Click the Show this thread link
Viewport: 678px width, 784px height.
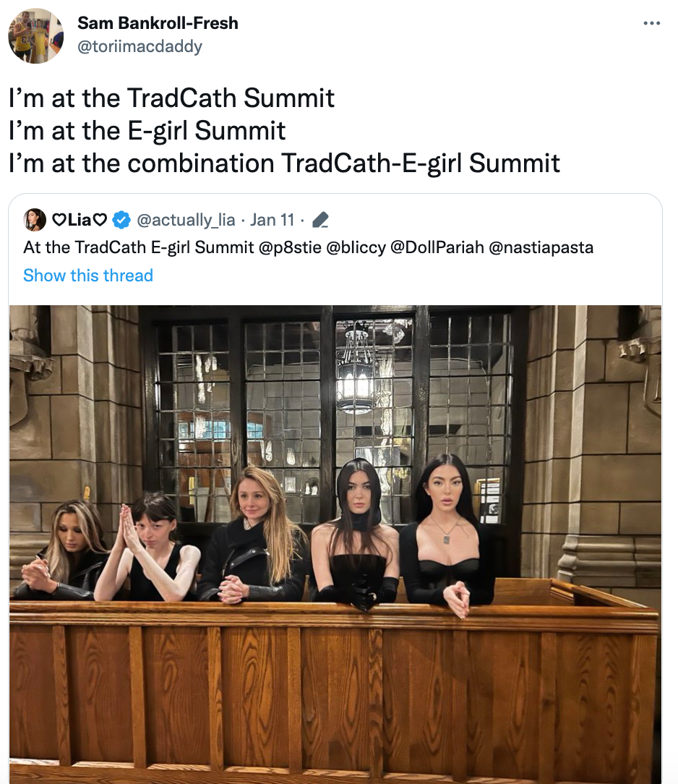pyautogui.click(x=87, y=275)
